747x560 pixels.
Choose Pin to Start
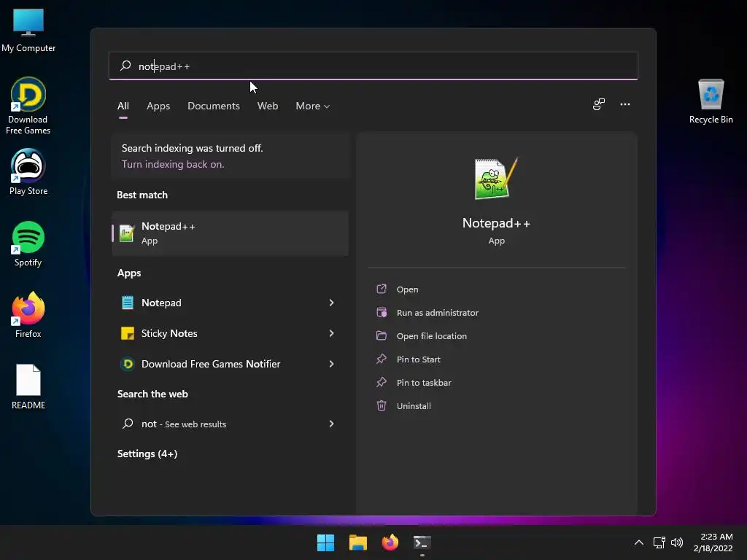point(418,359)
